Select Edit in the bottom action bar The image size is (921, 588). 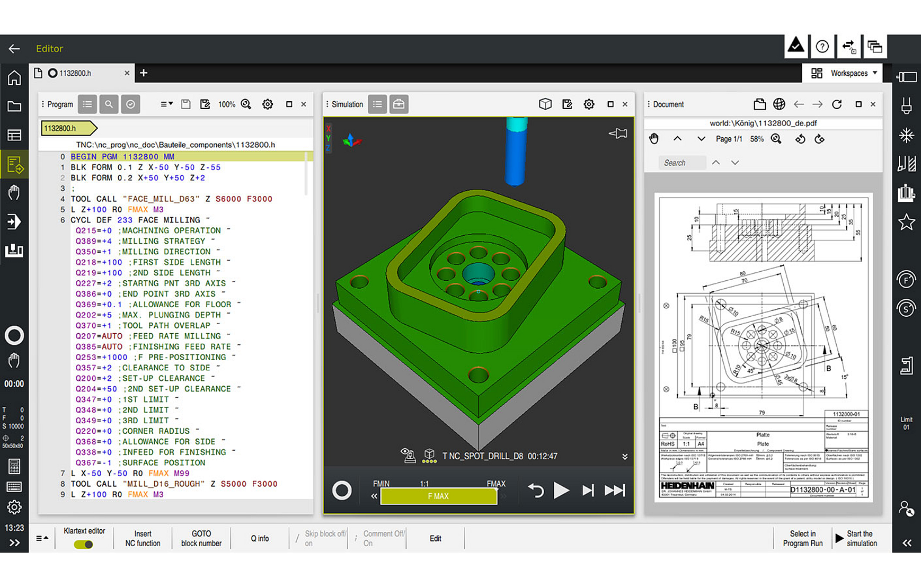click(436, 538)
